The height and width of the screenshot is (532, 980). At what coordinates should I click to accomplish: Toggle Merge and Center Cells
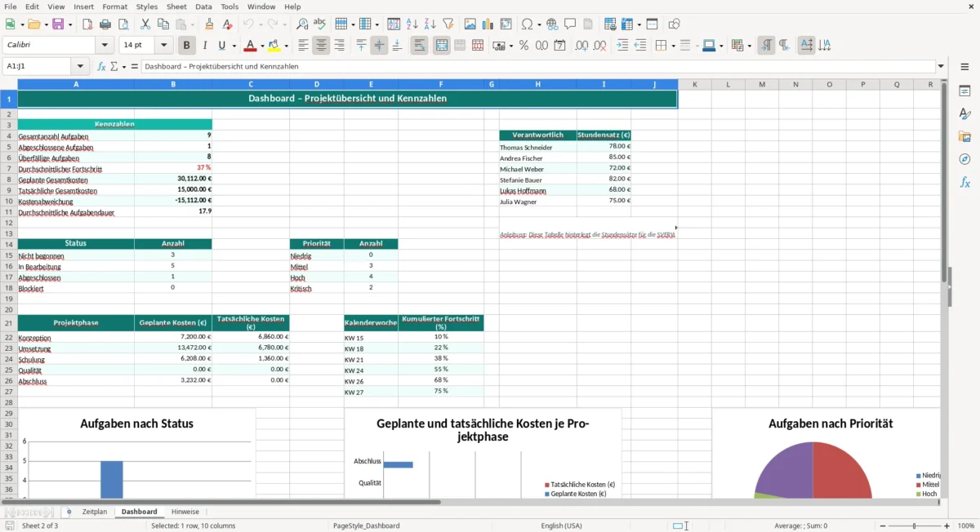(x=442, y=46)
